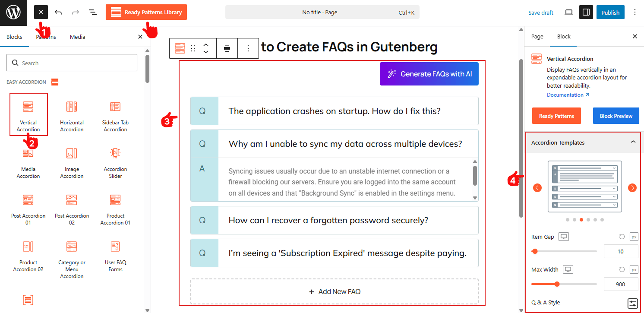
Task: Switch to the Media tab
Action: tap(77, 37)
